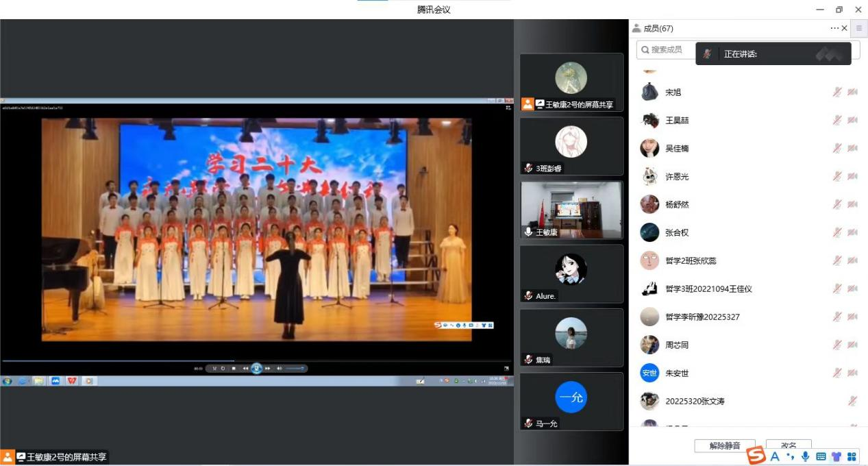Image resolution: width=868 pixels, height=466 pixels.
Task: Toggle the muted microphone icon for 宋旭
Action: tap(836, 92)
